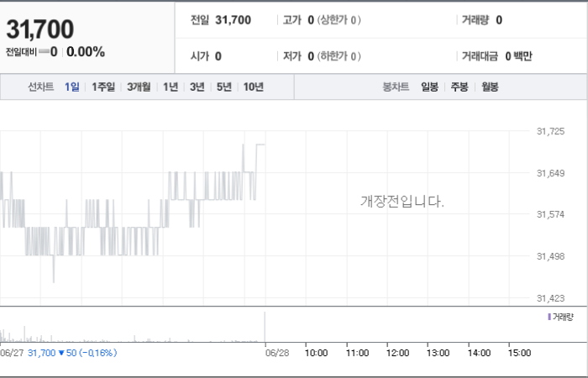Viewport: 588px width, 378px height.
Task: Click the 11:00 time axis label
Action: [357, 353]
